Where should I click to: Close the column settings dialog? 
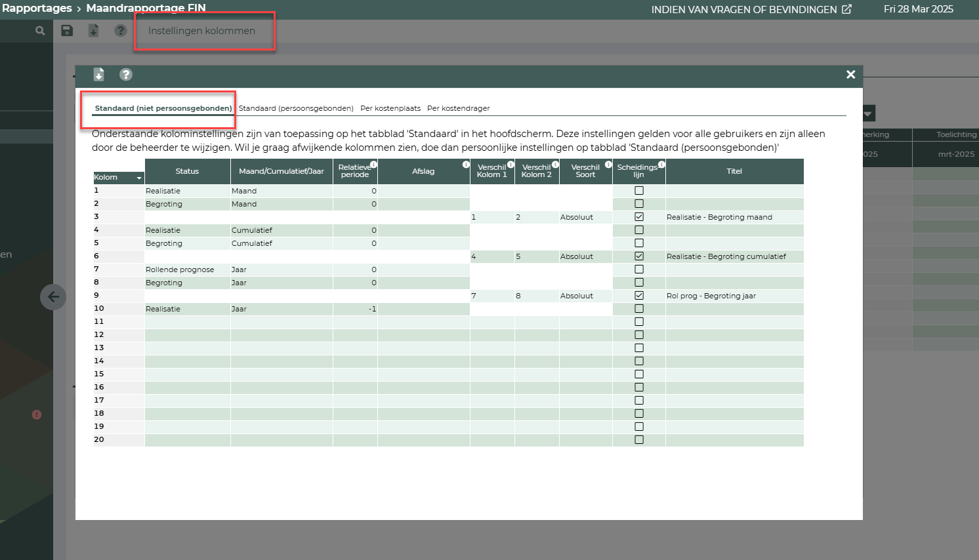(x=851, y=75)
